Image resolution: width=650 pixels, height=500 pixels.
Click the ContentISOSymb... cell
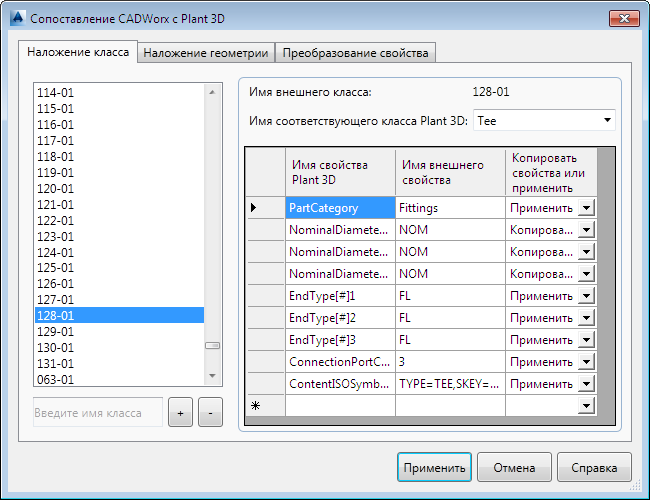coord(340,384)
